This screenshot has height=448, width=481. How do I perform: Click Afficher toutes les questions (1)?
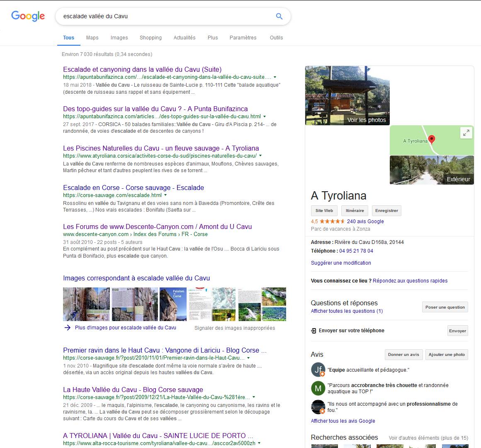click(347, 311)
